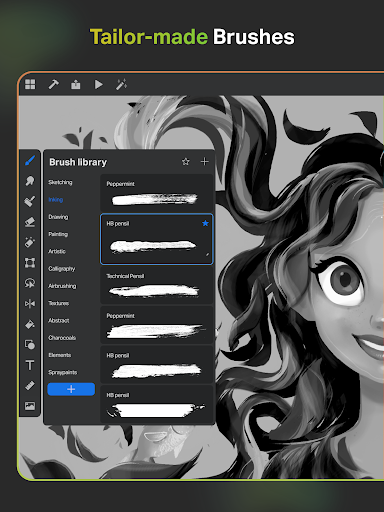This screenshot has width=384, height=512.
Task: Toggle the favorite star on HB pencil
Action: (x=205, y=223)
